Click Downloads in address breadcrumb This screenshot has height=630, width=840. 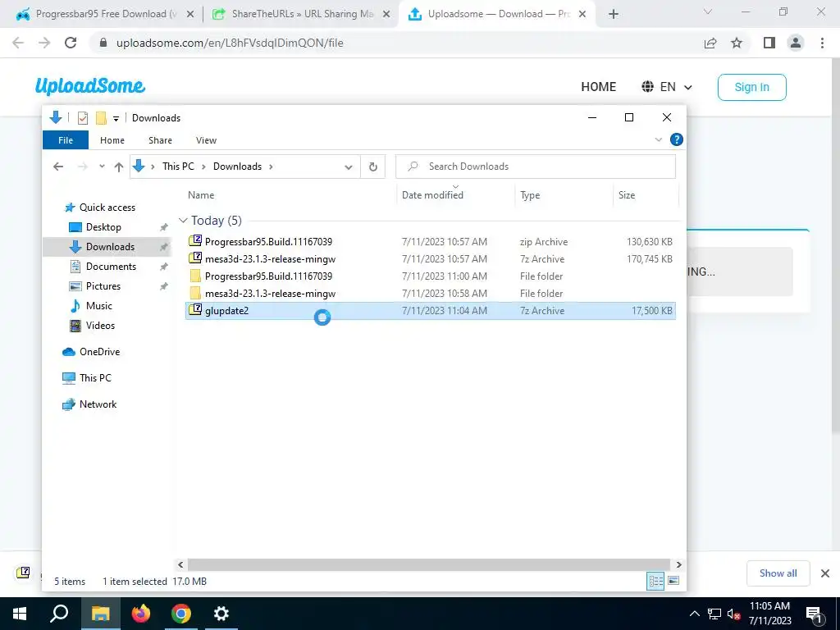(237, 167)
